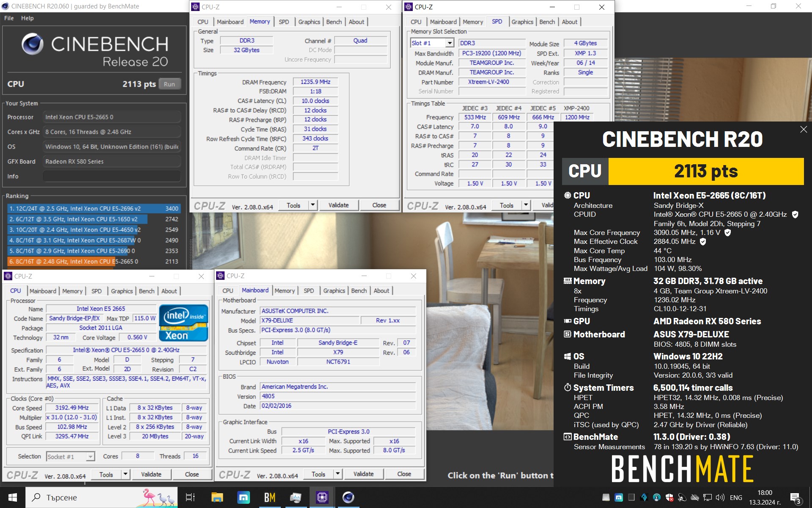Select ranking entry Xeon E5-2696 v2
This screenshot has width=812, height=508.
click(94, 208)
